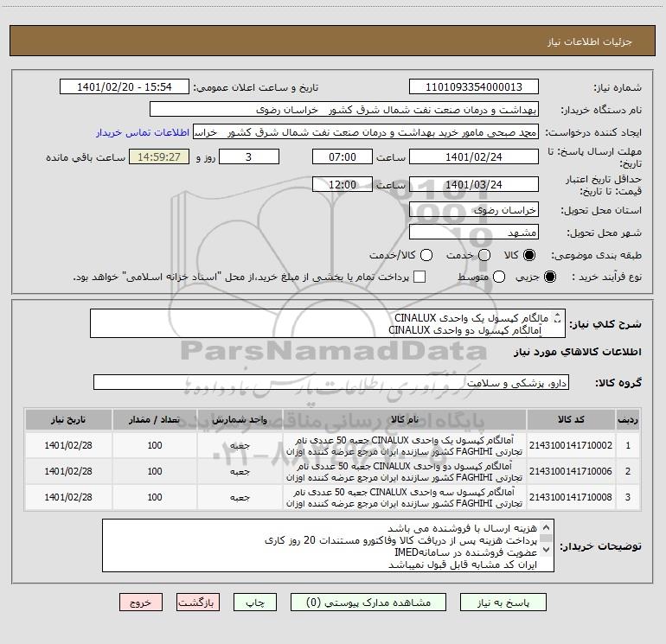Click the response deadline date 1401/02/24
The width and height of the screenshot is (666, 644).
pos(474,156)
